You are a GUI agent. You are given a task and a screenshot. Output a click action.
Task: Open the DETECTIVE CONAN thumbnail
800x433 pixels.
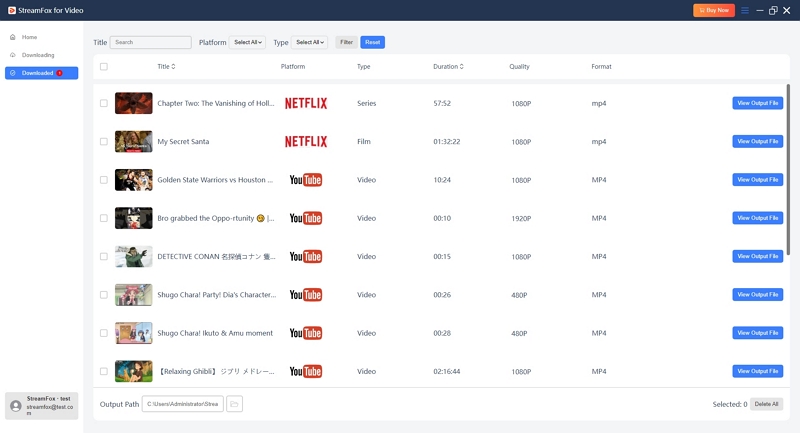(134, 256)
